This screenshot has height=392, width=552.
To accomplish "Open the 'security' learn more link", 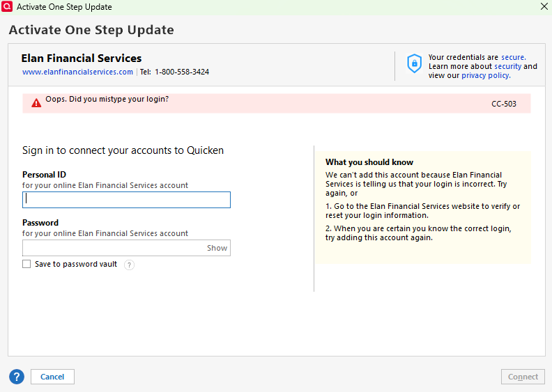I will [x=507, y=66].
